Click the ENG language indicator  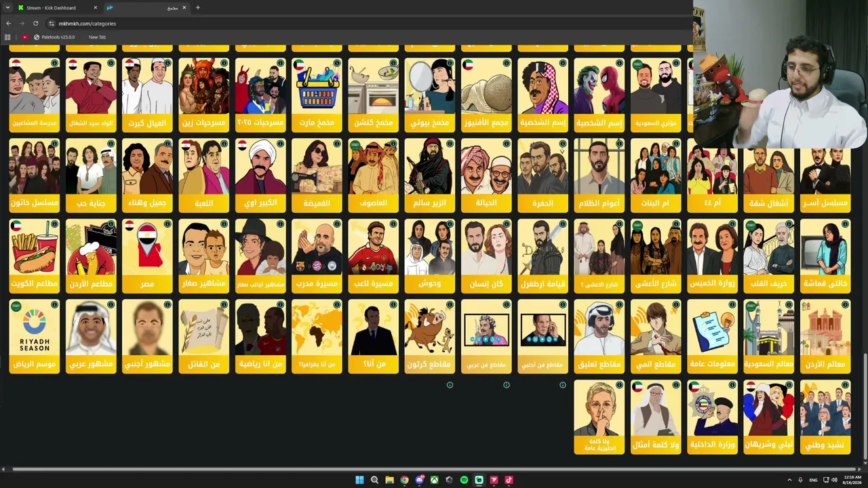[x=813, y=480]
